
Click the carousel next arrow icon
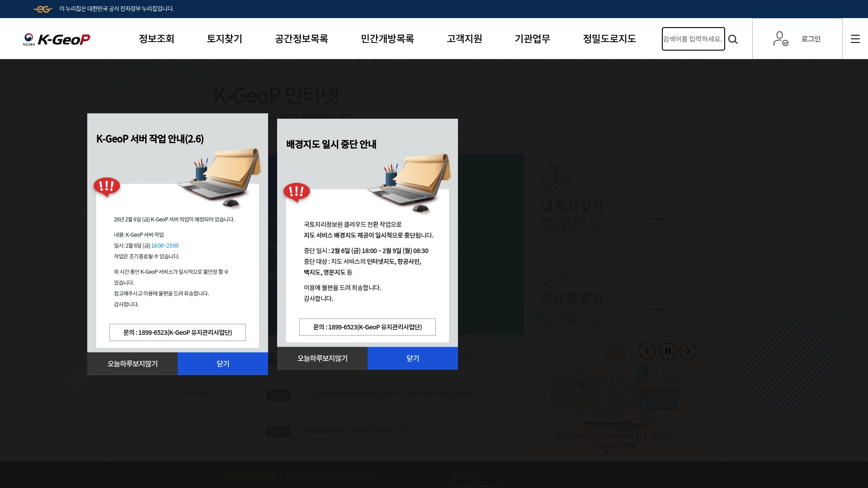pyautogui.click(x=688, y=351)
